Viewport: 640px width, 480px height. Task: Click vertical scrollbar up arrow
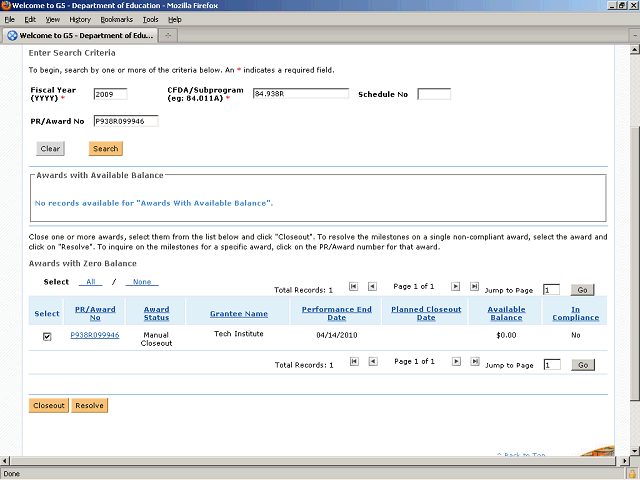pos(634,50)
